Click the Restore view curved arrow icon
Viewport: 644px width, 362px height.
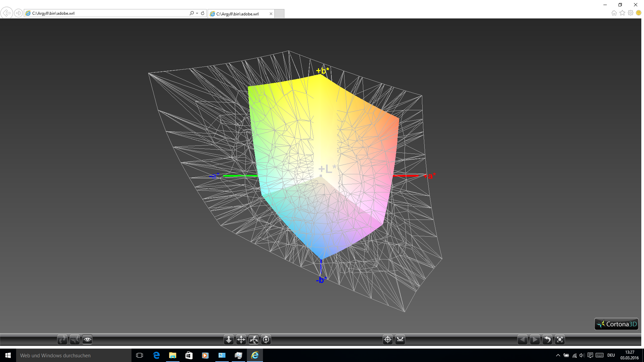click(x=547, y=340)
